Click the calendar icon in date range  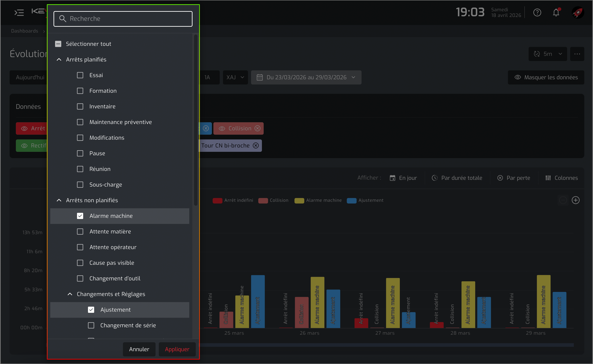click(260, 77)
